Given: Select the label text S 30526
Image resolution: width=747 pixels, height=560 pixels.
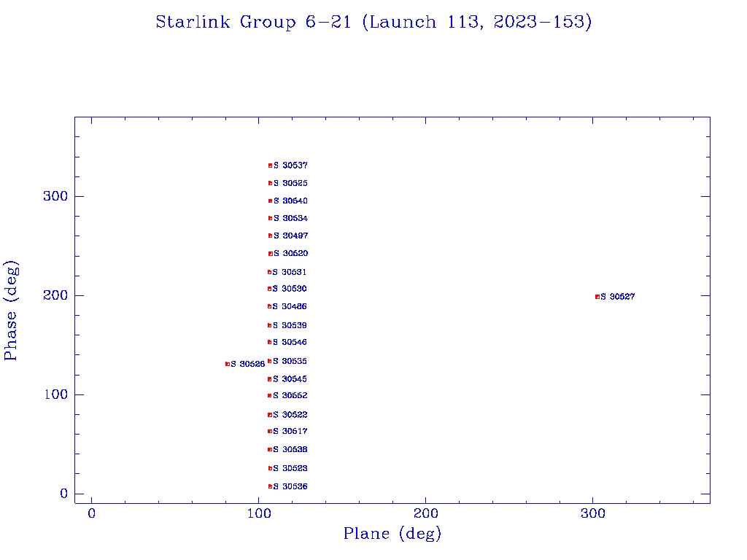Looking at the screenshot, I should tap(248, 365).
